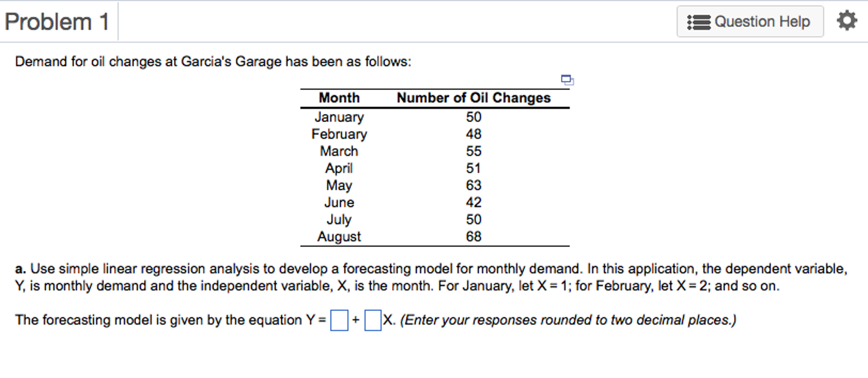
Task: Click the March value 55
Action: click(x=473, y=151)
